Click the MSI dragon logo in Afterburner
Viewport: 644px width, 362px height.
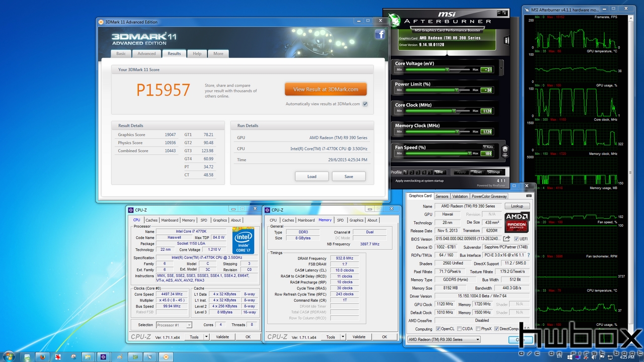click(x=394, y=21)
